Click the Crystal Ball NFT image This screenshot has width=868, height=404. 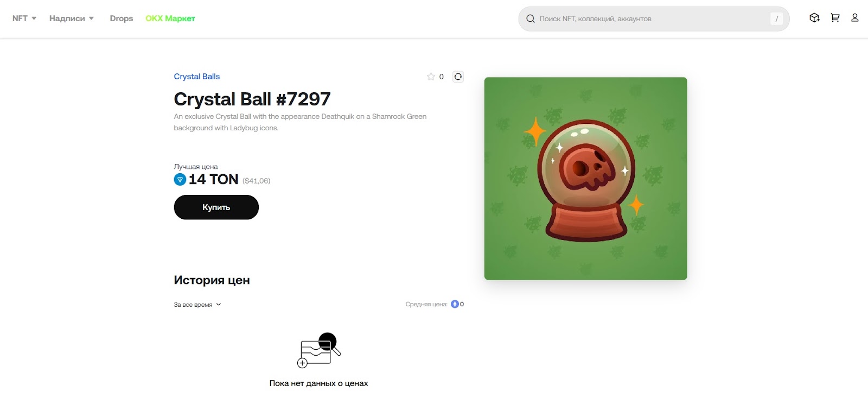586,179
